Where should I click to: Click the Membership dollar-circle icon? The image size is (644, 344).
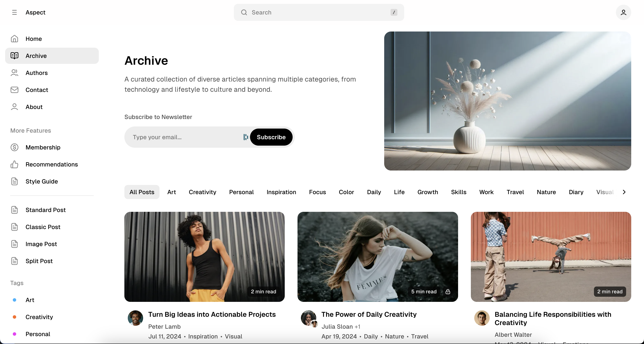pos(14,147)
